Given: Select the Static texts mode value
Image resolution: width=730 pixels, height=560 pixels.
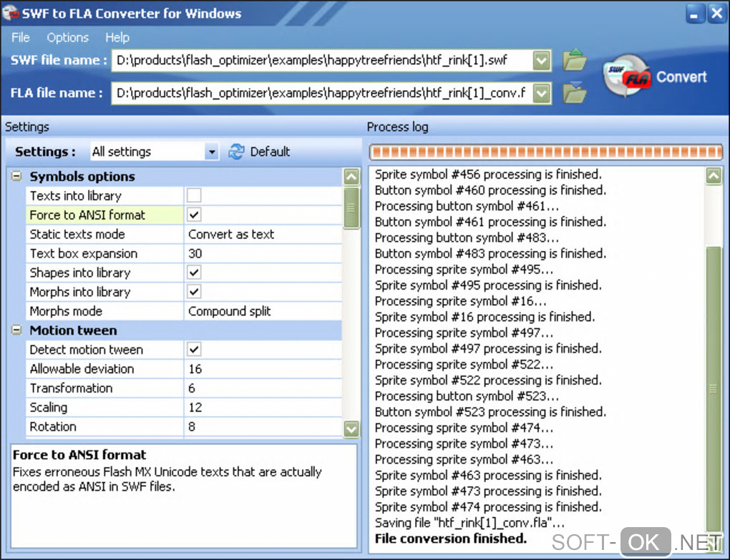Looking at the screenshot, I should (263, 234).
